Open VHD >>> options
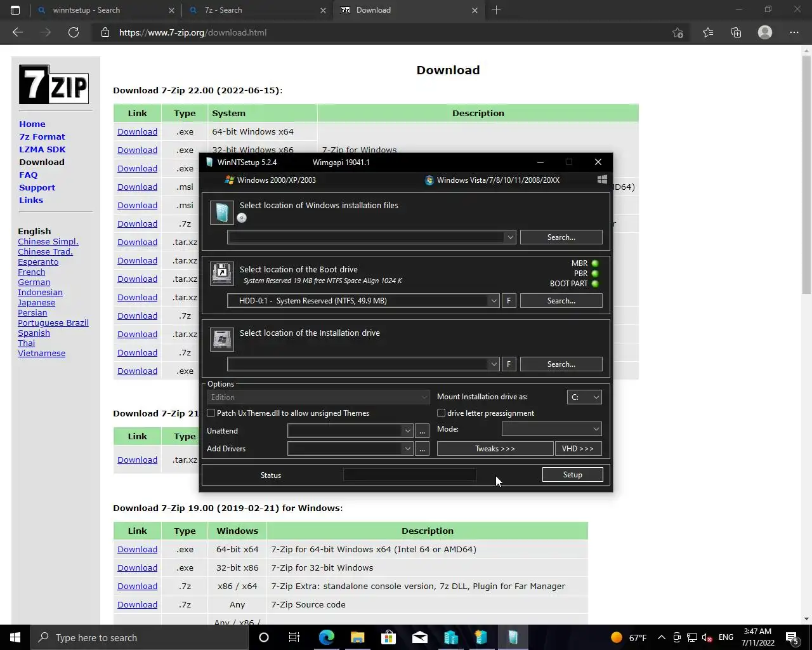The height and width of the screenshot is (650, 812). coord(578,449)
